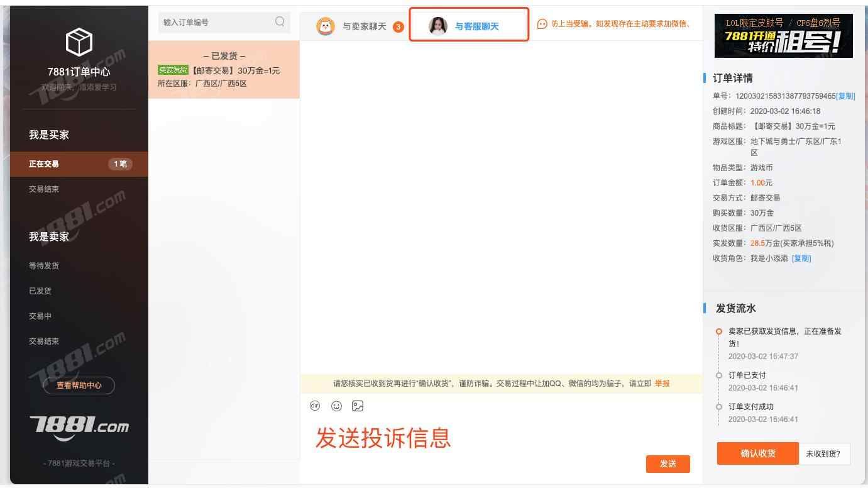Open 交易结束 under 我是买家

click(x=44, y=189)
